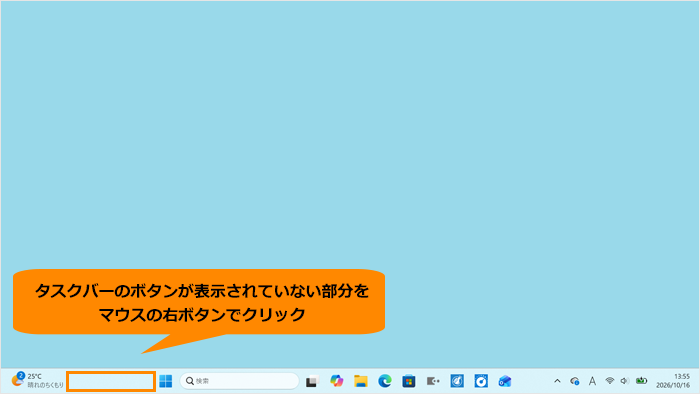Switch the IME input mode A
This screenshot has width=700, height=394.
coord(592,381)
